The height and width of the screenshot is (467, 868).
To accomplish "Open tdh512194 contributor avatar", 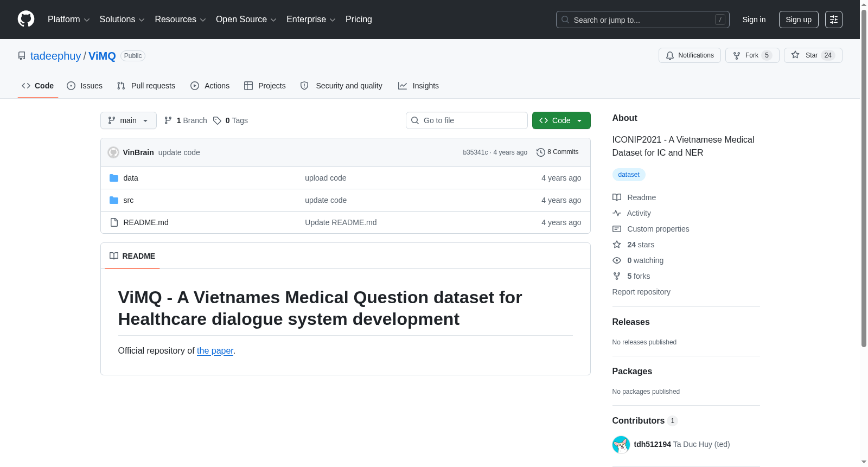I will tap(621, 445).
